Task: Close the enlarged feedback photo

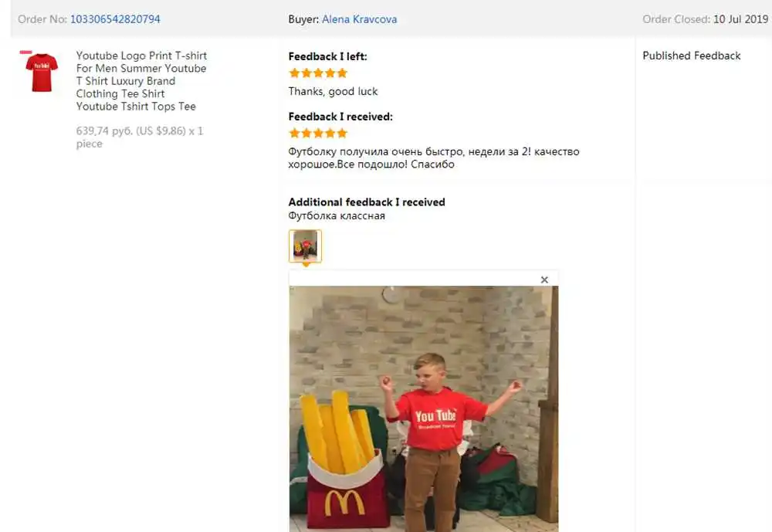Action: (544, 280)
